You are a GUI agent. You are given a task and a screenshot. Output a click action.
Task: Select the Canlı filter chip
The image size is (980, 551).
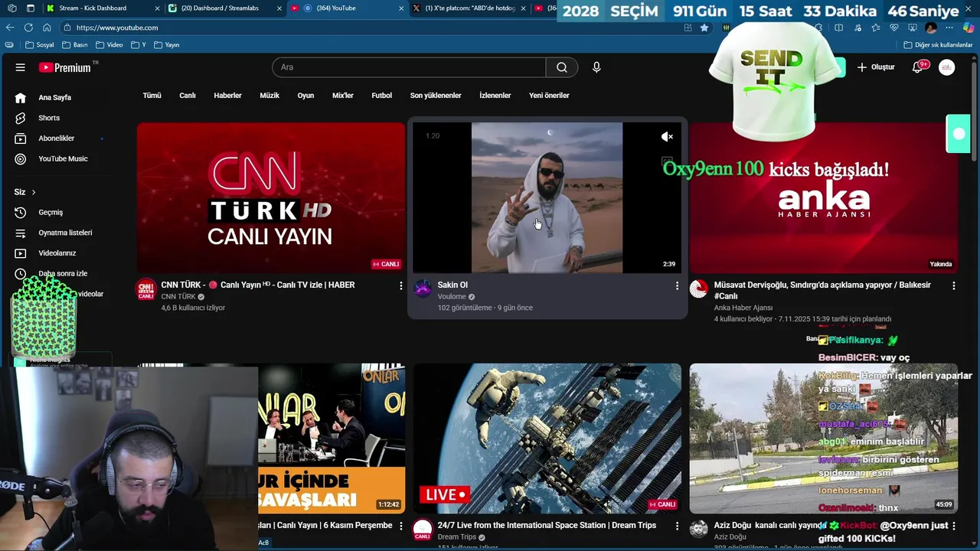pyautogui.click(x=188, y=96)
